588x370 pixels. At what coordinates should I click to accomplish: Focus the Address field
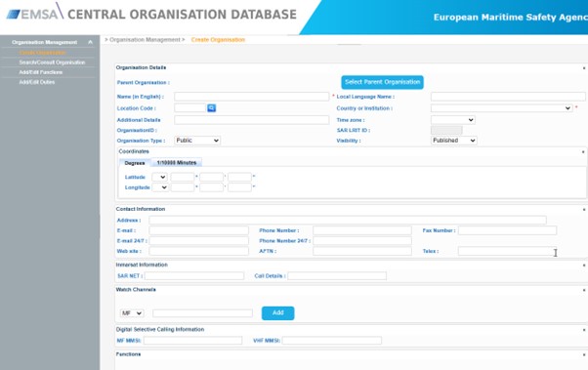point(348,220)
